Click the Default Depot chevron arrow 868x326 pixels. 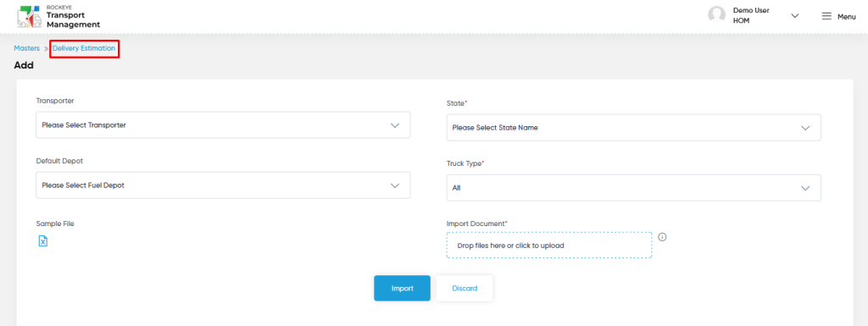point(395,185)
